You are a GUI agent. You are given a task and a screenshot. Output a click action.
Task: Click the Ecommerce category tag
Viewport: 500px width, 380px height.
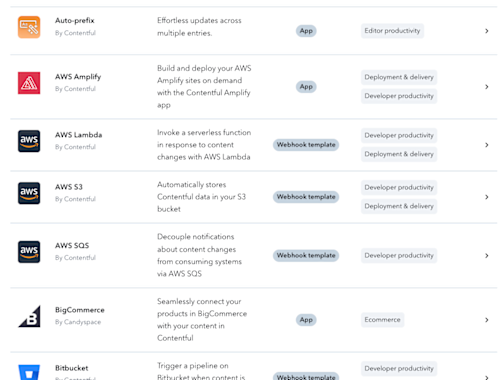382,320
